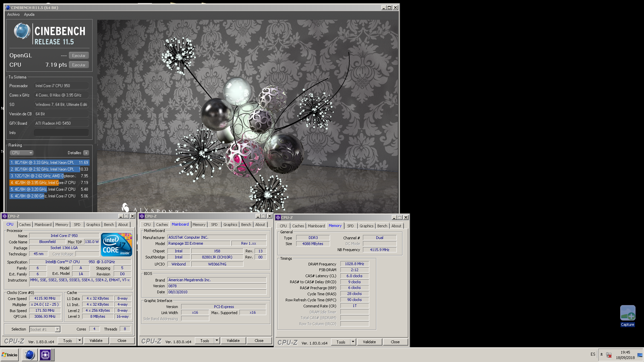Click the Memory CPU-Z window title icon
Image resolution: width=644 pixels, height=362 pixels.
click(x=278, y=218)
